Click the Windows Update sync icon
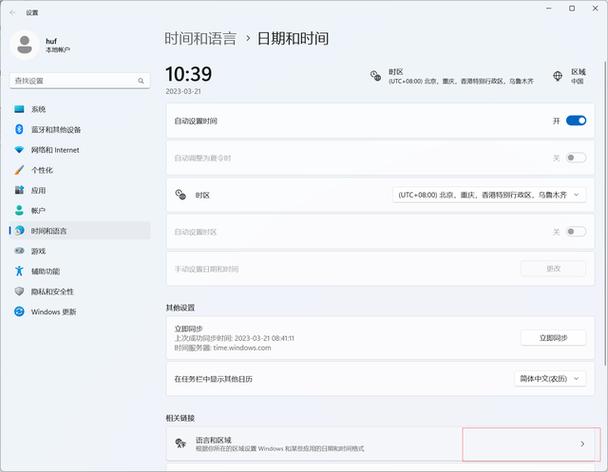The image size is (608, 472). tap(19, 311)
